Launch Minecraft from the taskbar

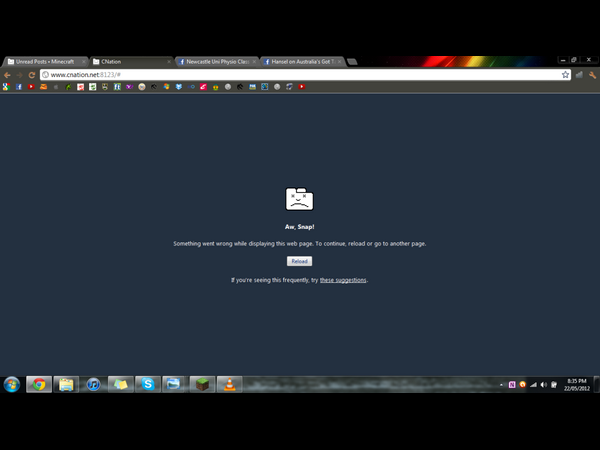click(202, 384)
